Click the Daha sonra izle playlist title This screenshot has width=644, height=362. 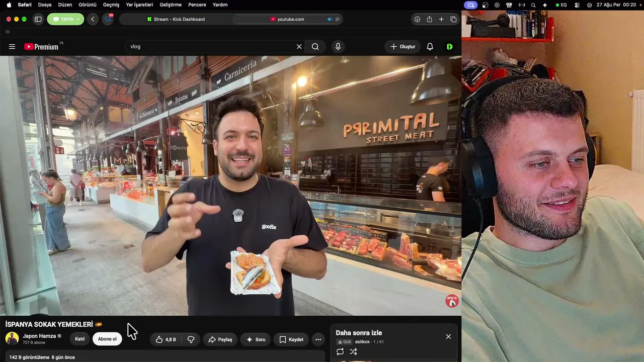coord(359,333)
